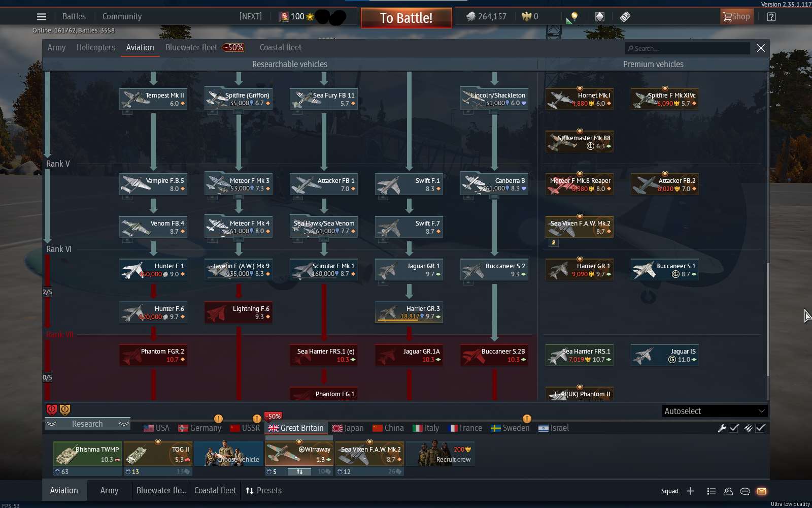The height and width of the screenshot is (508, 812).
Task: Open the help question mark icon
Action: click(x=771, y=17)
